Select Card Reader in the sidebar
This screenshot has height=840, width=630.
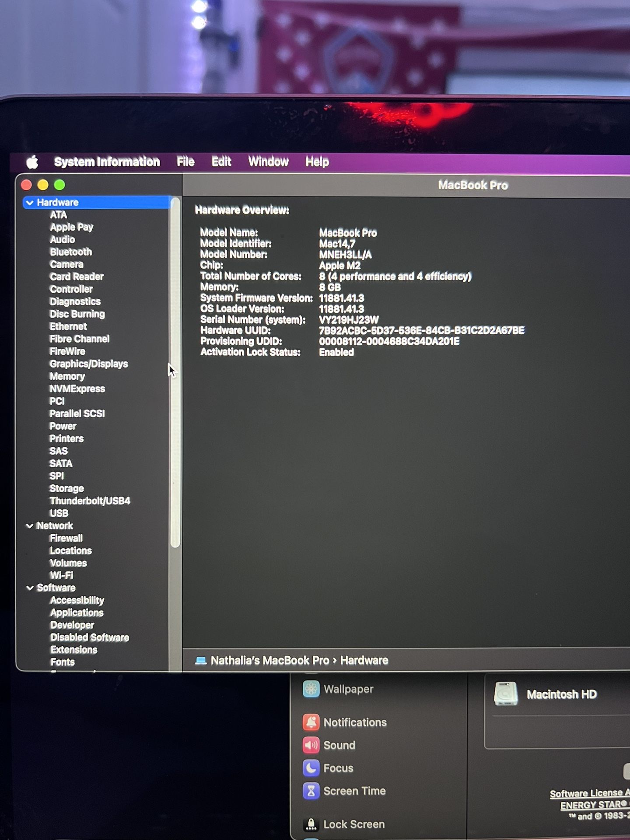(77, 276)
